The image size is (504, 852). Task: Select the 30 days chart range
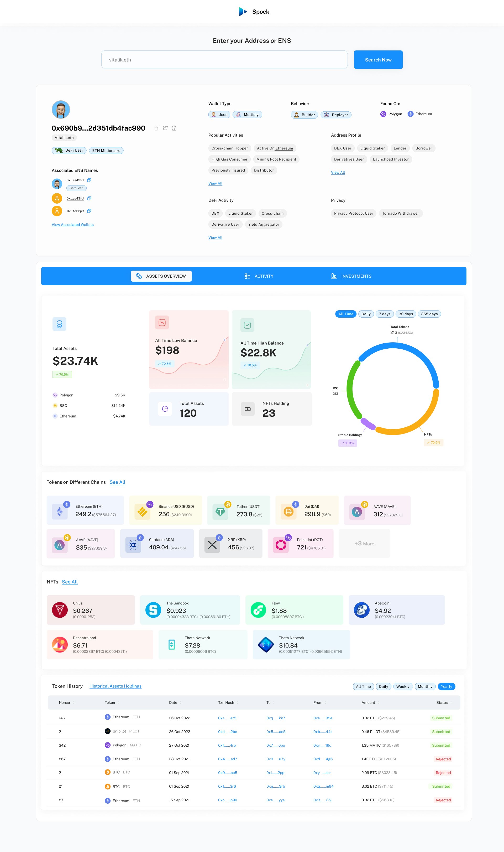point(406,314)
